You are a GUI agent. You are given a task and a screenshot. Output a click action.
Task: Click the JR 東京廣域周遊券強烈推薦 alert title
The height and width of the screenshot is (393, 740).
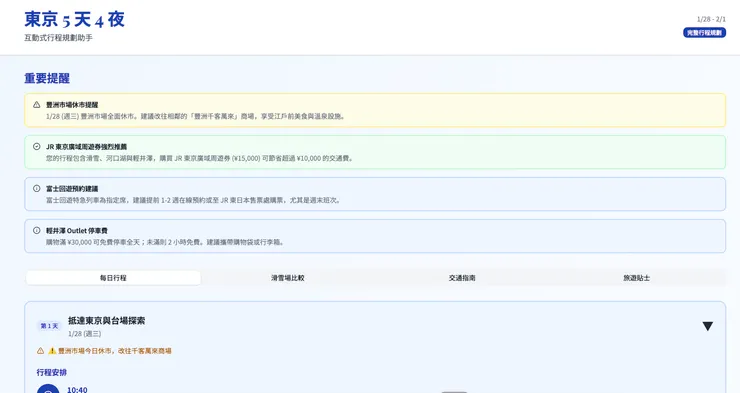pos(86,147)
